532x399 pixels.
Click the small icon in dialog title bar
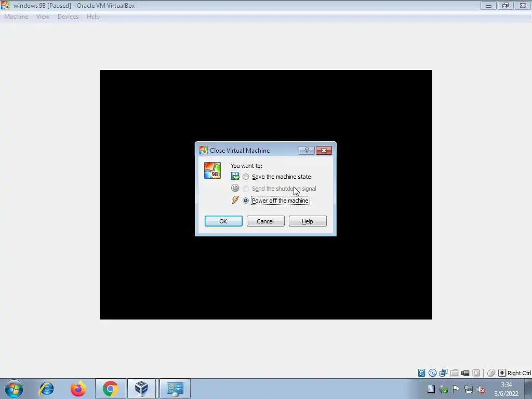click(204, 150)
